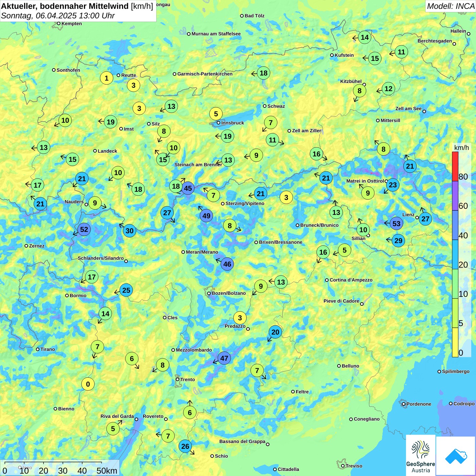Click the red legend color above 80 km/h
Viewport: 476px width, 476px height.
tap(455, 166)
